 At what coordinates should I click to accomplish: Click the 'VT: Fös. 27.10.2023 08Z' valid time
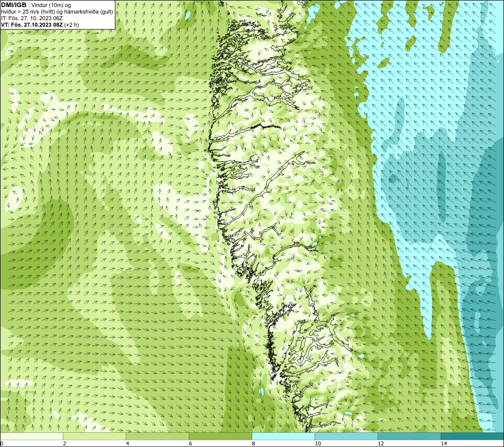coord(32,25)
